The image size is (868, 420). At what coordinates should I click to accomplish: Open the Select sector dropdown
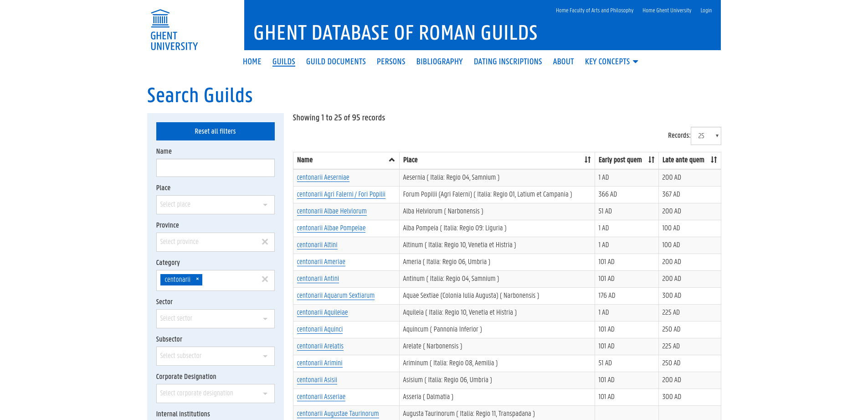point(215,319)
